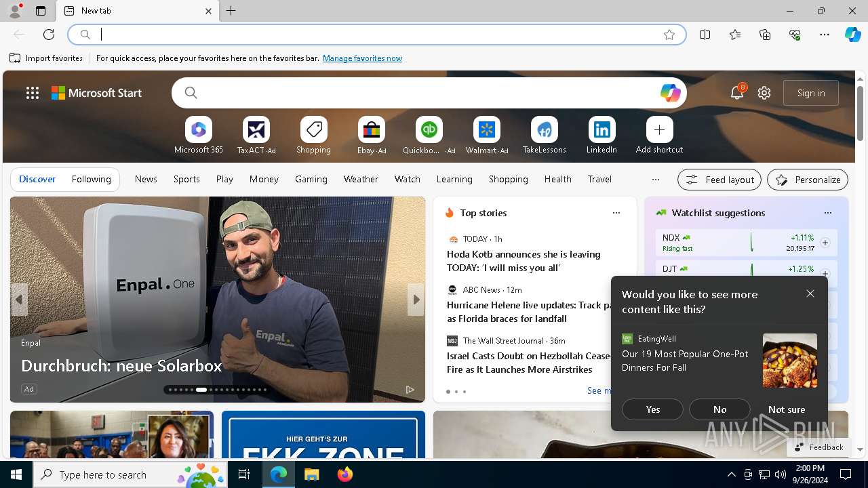This screenshot has height=488, width=868.
Task: Open the LinkedIn shortcut
Action: tap(601, 136)
